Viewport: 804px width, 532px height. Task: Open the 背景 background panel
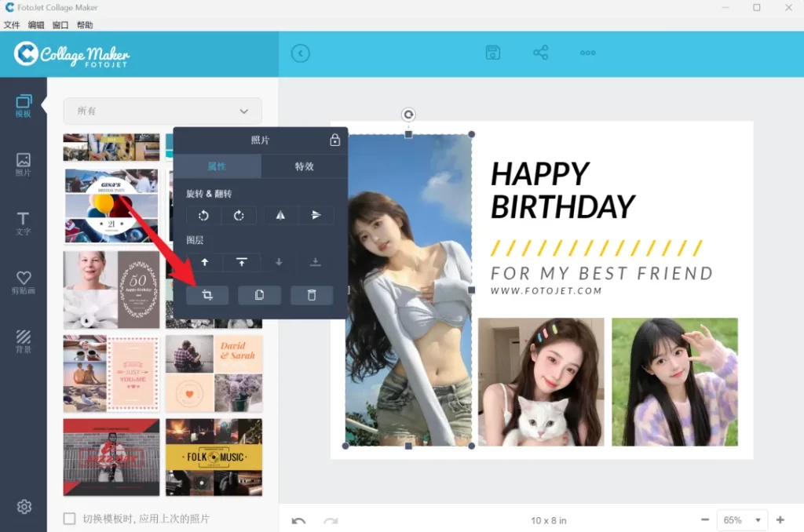point(24,341)
